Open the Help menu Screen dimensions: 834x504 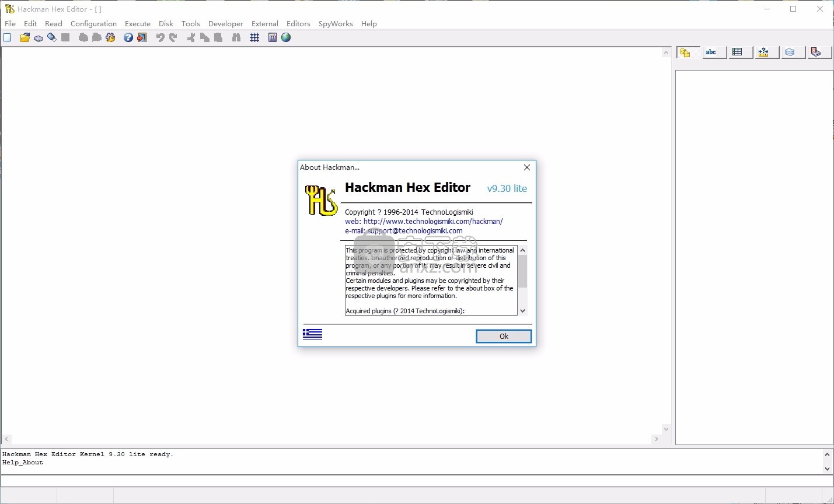pyautogui.click(x=369, y=23)
